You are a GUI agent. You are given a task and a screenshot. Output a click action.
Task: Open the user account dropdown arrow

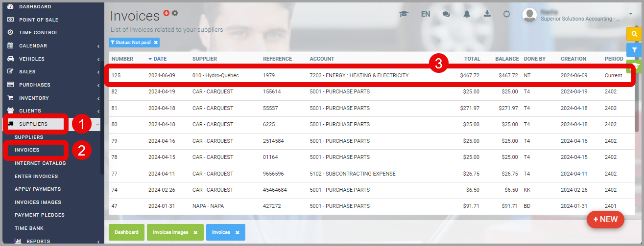[x=631, y=15]
